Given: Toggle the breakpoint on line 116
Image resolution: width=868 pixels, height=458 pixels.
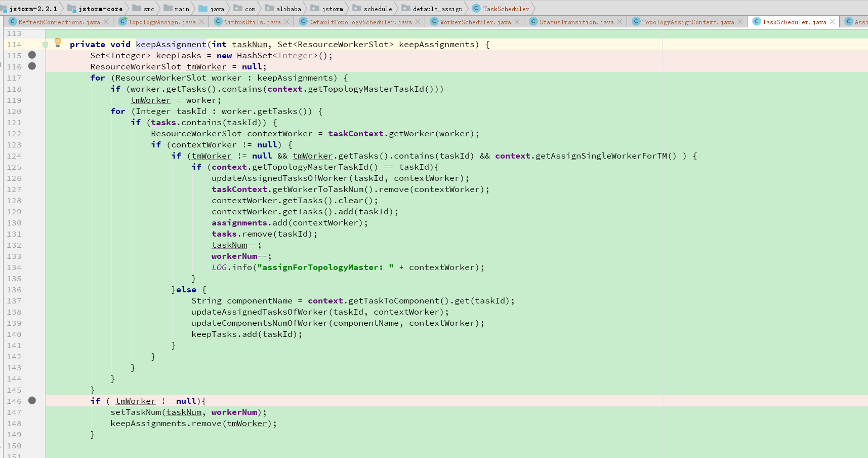Looking at the screenshot, I should point(32,66).
